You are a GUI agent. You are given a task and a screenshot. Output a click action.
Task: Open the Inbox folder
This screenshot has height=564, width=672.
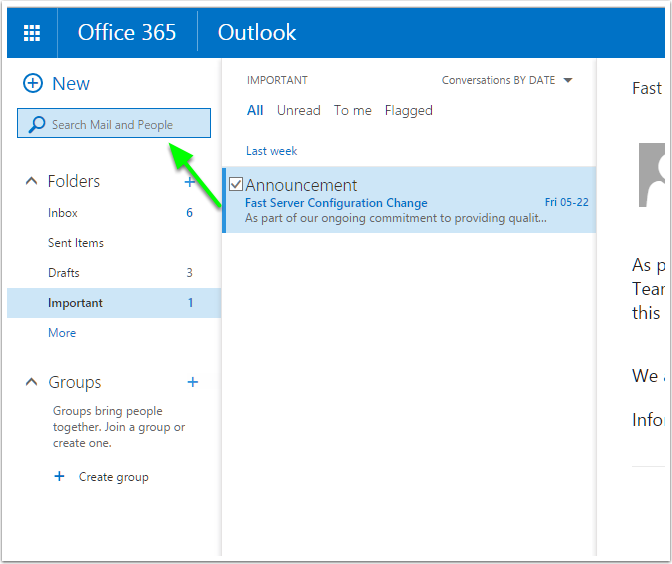coord(63,213)
